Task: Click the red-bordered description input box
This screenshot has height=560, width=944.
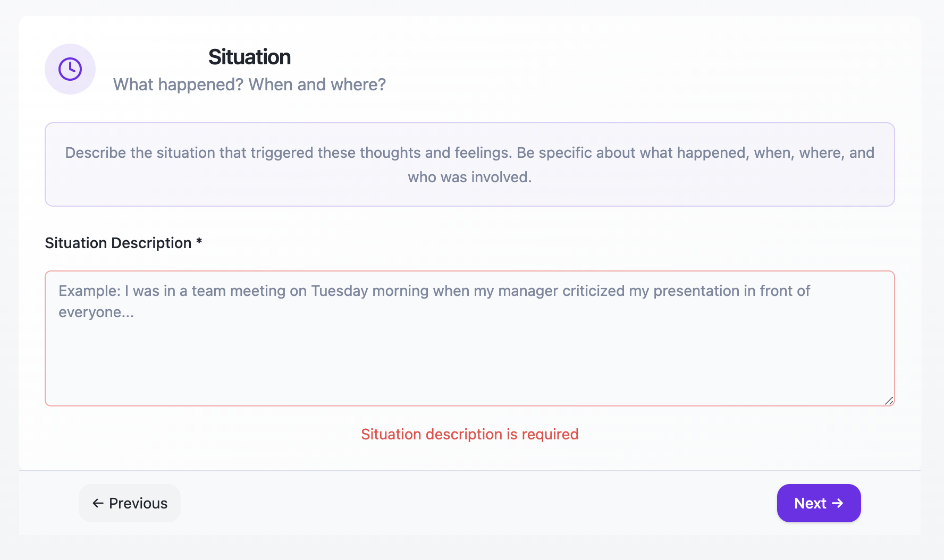Action: click(469, 338)
